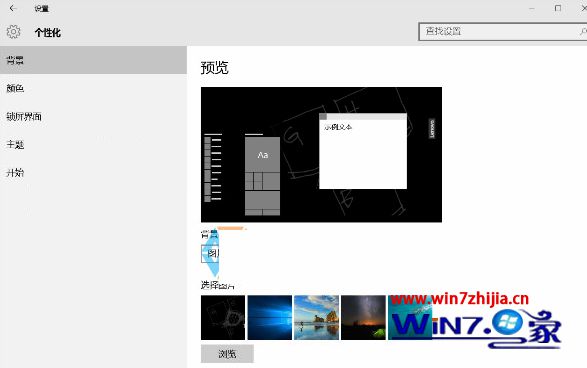Image resolution: width=587 pixels, height=368 pixels.
Task: Click in the 查找设置 search box
Action: (502, 31)
